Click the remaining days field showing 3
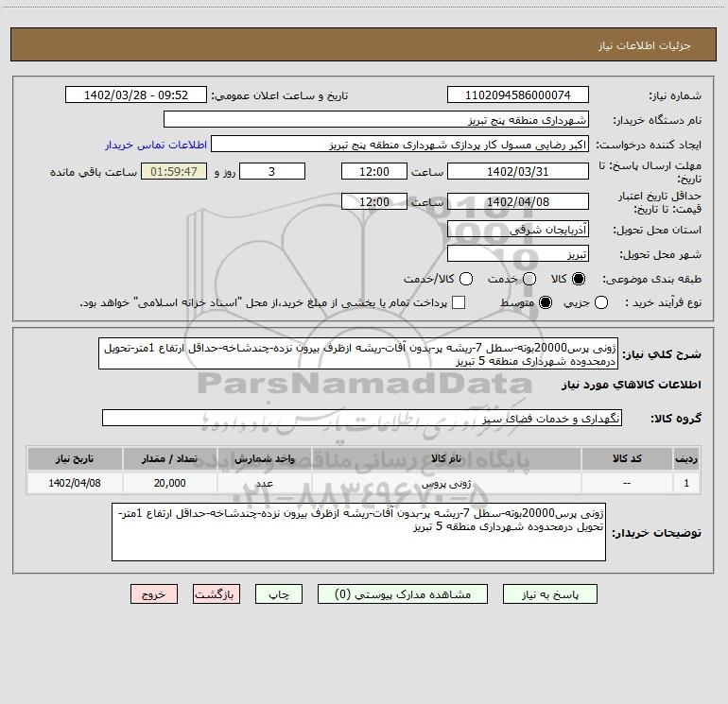The height and width of the screenshot is (704, 728). (x=272, y=171)
